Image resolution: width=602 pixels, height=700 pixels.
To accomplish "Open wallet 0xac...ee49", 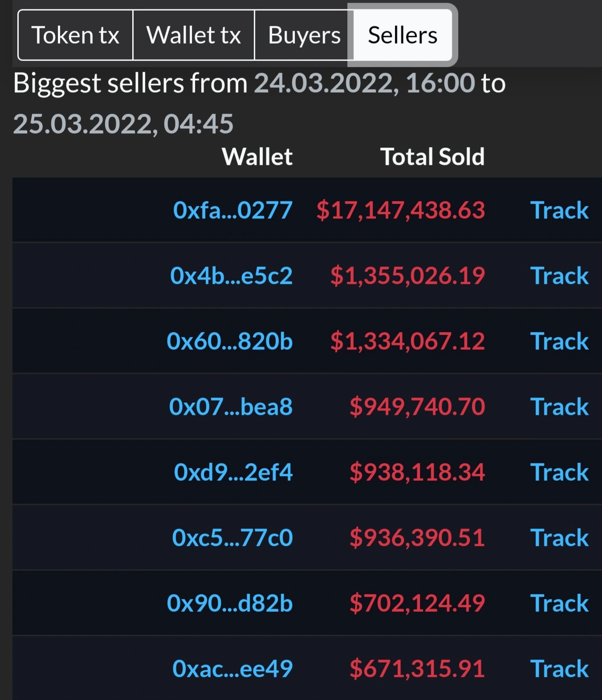I will coord(232,669).
